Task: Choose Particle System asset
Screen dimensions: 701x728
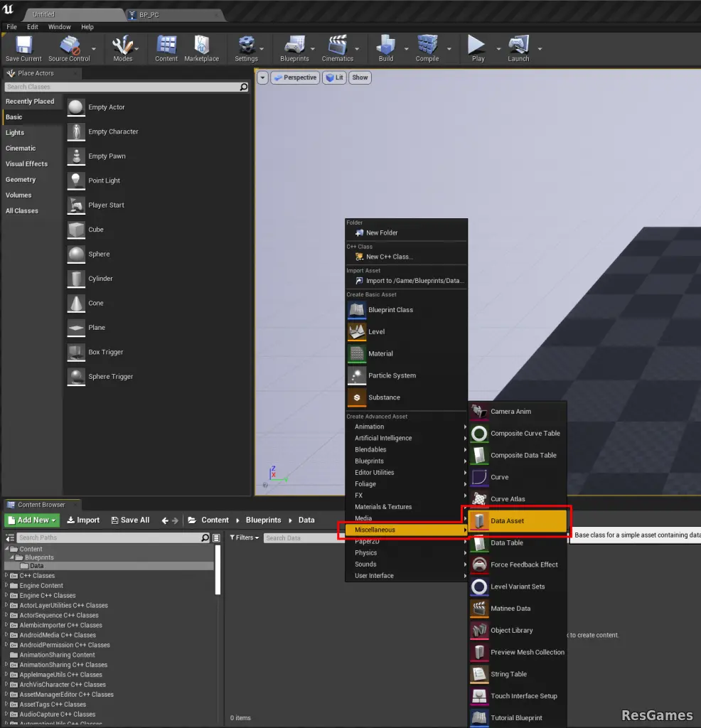Action: [406, 375]
